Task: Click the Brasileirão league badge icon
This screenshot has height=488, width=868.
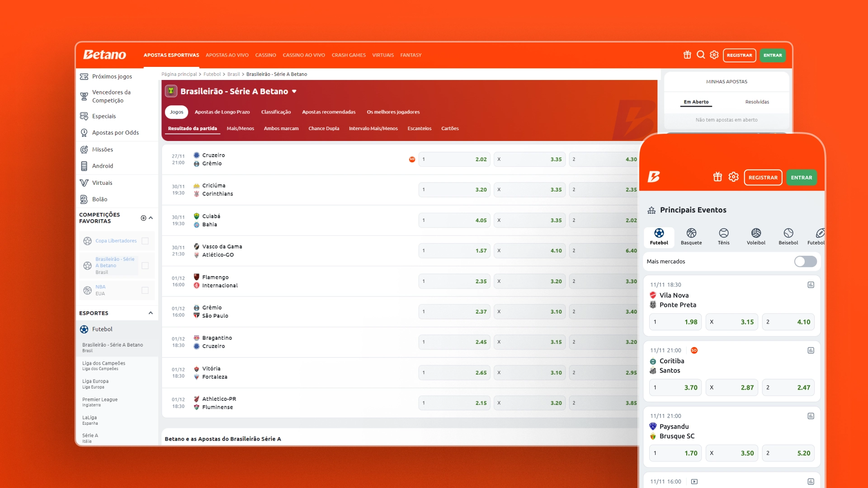Action: 171,91
